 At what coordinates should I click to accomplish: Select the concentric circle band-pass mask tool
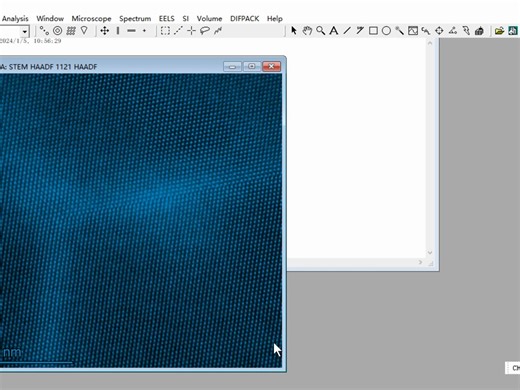58,31
